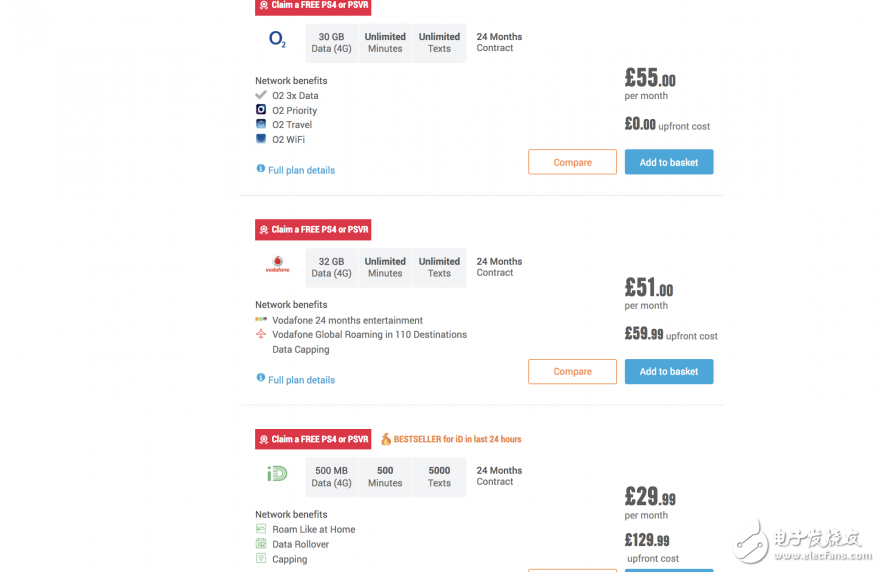Click the O2 Priority benefit icon
This screenshot has width=880, height=572.
261,110
